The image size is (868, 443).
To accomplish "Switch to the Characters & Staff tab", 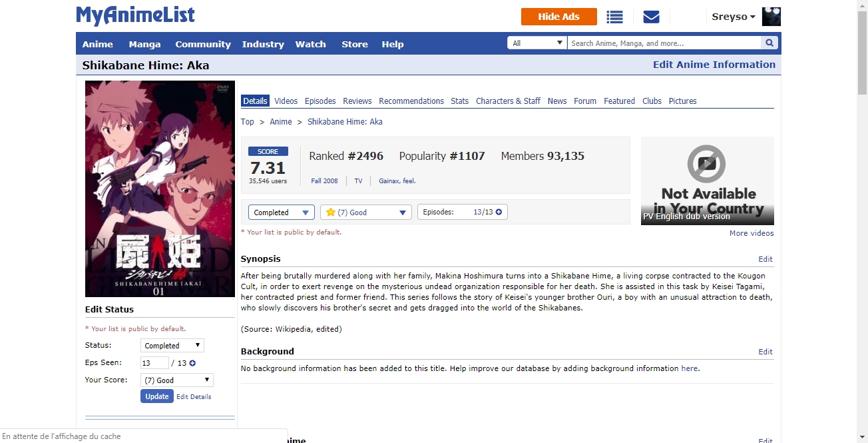I will pyautogui.click(x=508, y=101).
